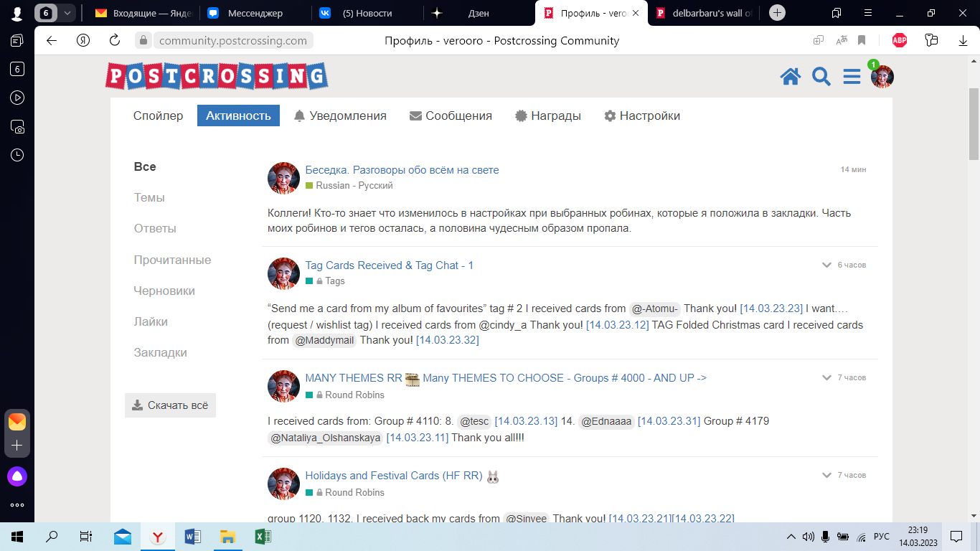Open Word from the taskbar
The width and height of the screenshot is (980, 551).
coord(192,537)
